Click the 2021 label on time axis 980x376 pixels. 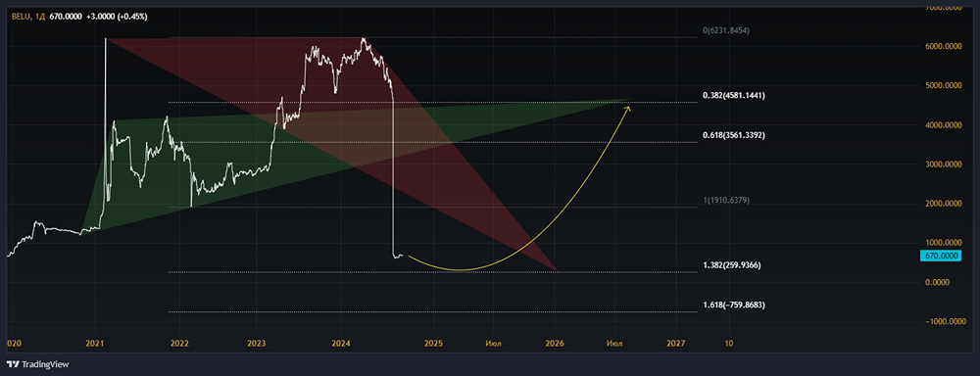tap(96, 344)
